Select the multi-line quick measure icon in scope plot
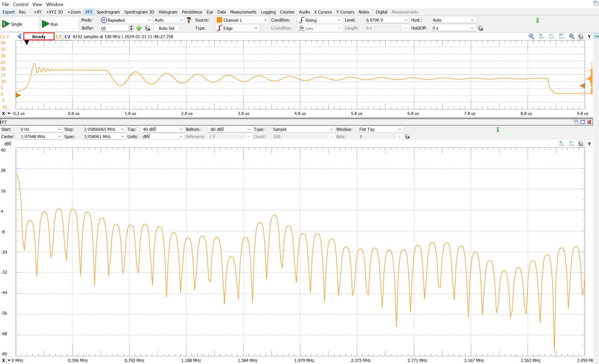Image resolution: width=599 pixels, height=364 pixels. coord(562,36)
